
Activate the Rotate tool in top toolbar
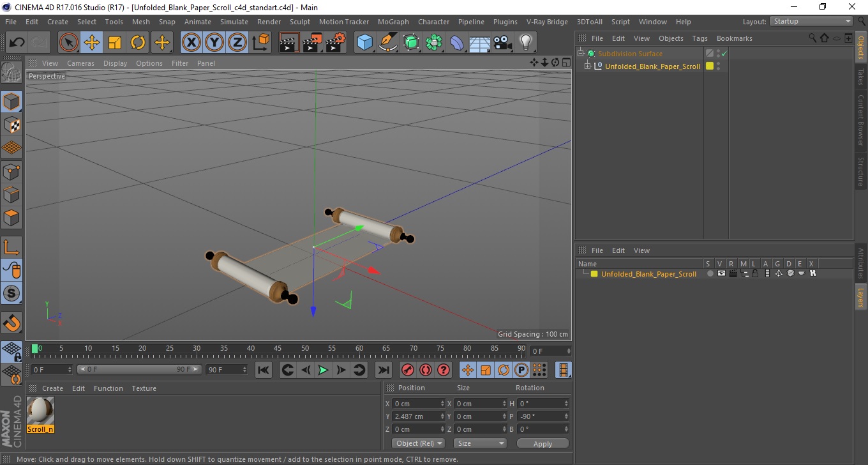[138, 43]
